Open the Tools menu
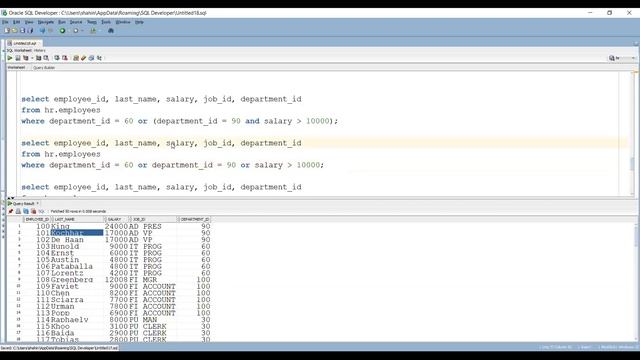 pos(106,22)
